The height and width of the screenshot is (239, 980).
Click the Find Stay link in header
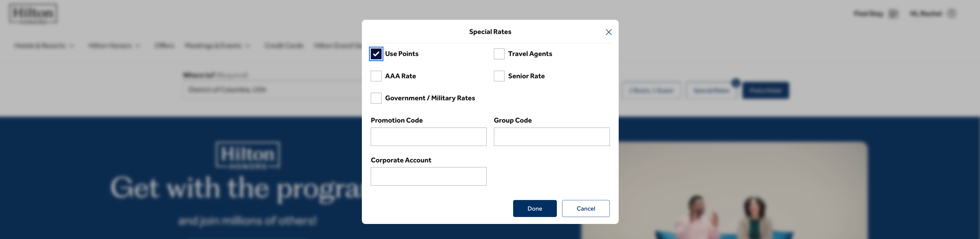coord(875,14)
